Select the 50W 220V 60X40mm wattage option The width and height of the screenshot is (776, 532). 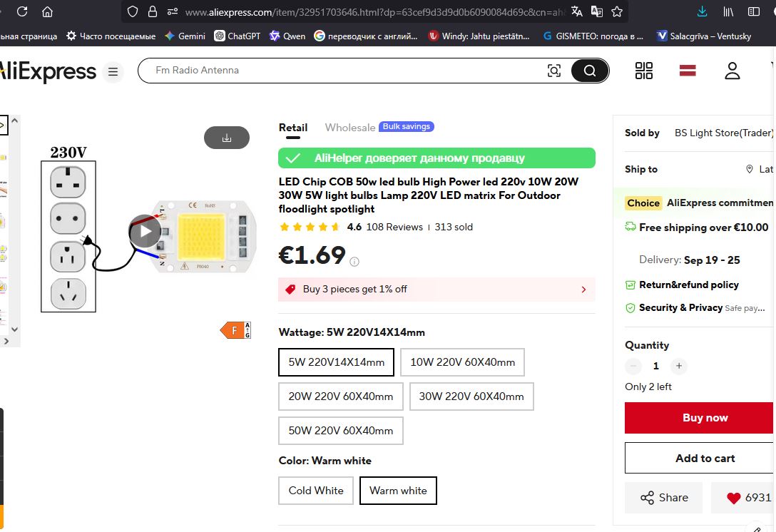(x=341, y=431)
